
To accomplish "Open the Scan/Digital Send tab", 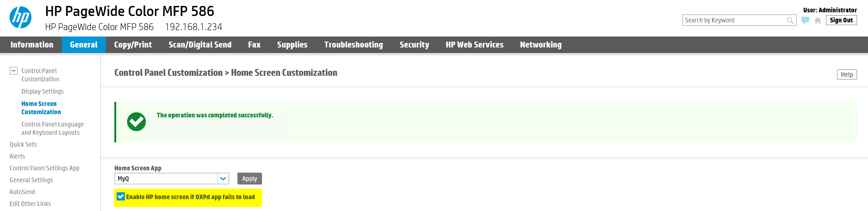I will point(200,45).
